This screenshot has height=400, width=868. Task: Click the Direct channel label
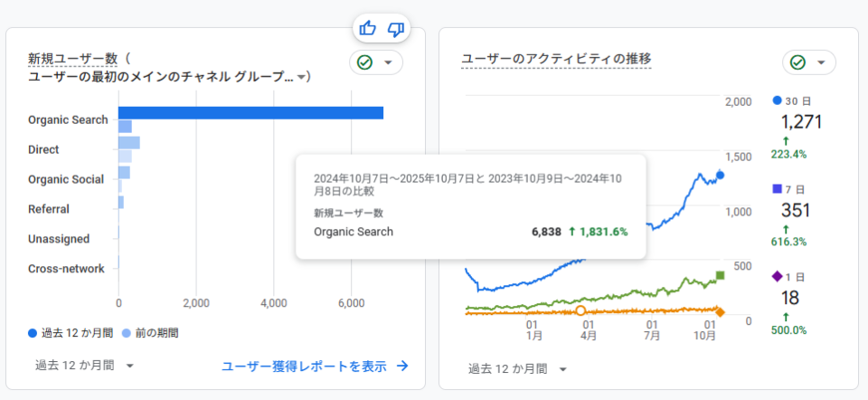pyautogui.click(x=43, y=149)
